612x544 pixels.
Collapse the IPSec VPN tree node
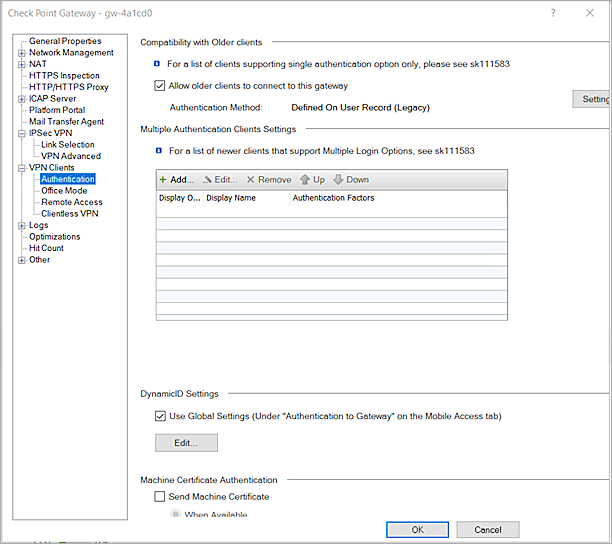click(x=22, y=133)
